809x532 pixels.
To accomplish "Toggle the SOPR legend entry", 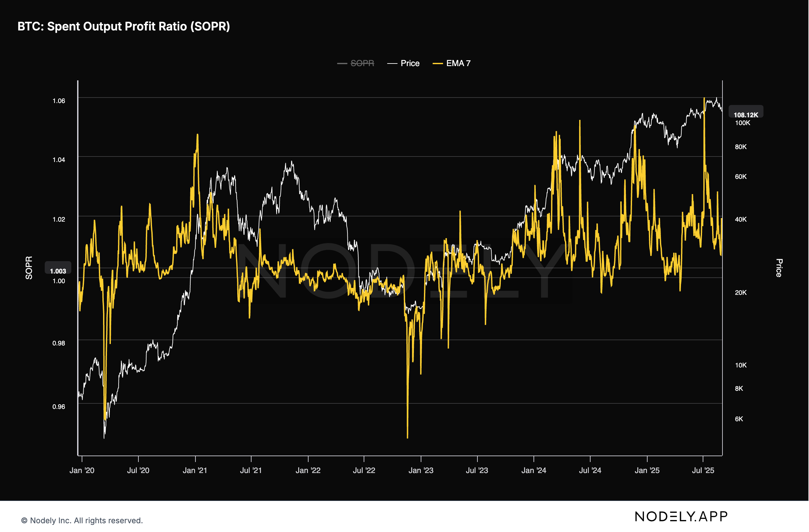I will 362,63.
